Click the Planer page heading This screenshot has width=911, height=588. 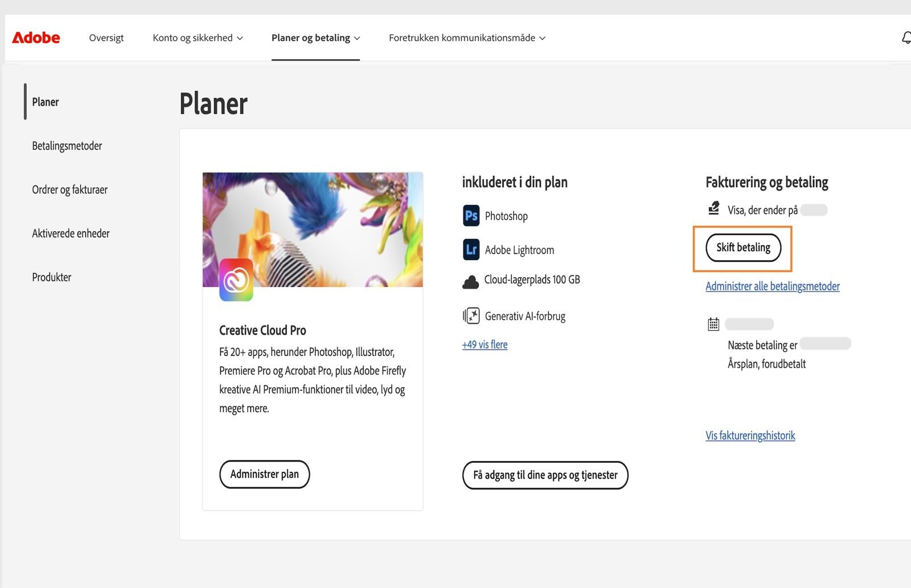point(214,104)
